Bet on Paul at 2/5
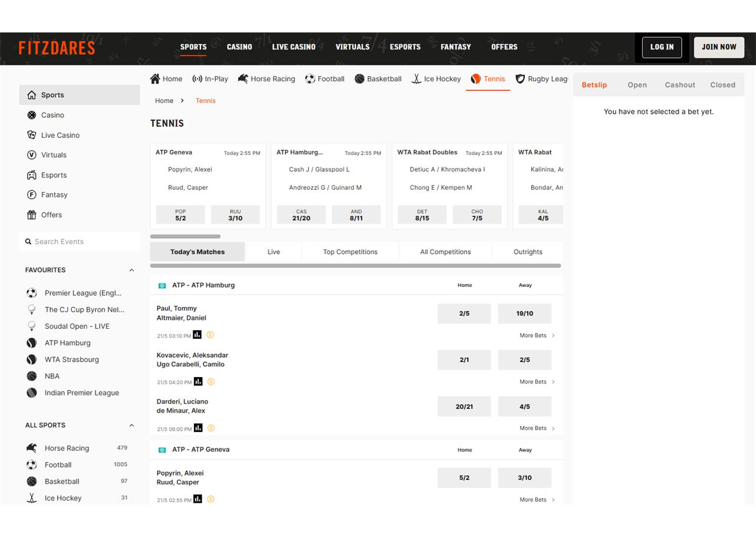Screen dimensions: 756x538 464,313
